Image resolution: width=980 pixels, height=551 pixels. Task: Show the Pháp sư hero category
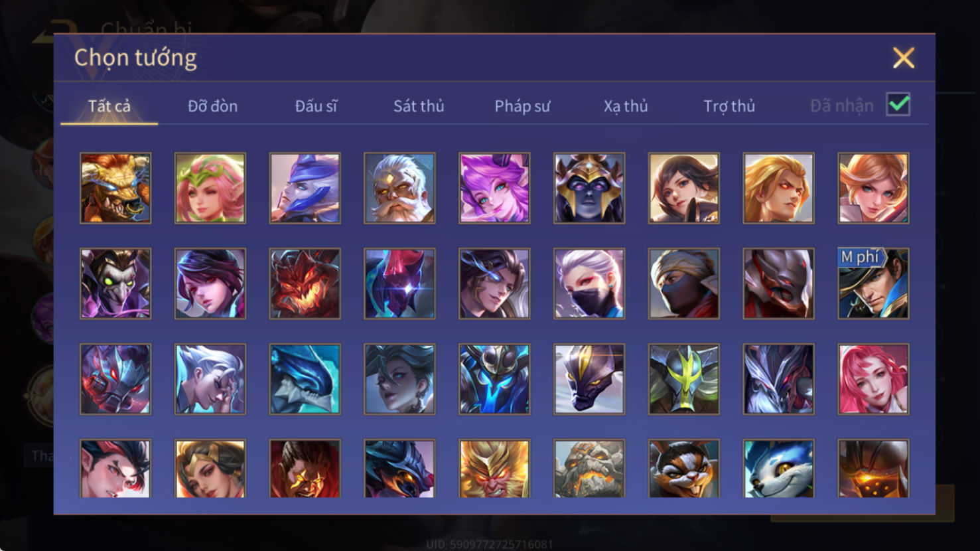(x=522, y=106)
